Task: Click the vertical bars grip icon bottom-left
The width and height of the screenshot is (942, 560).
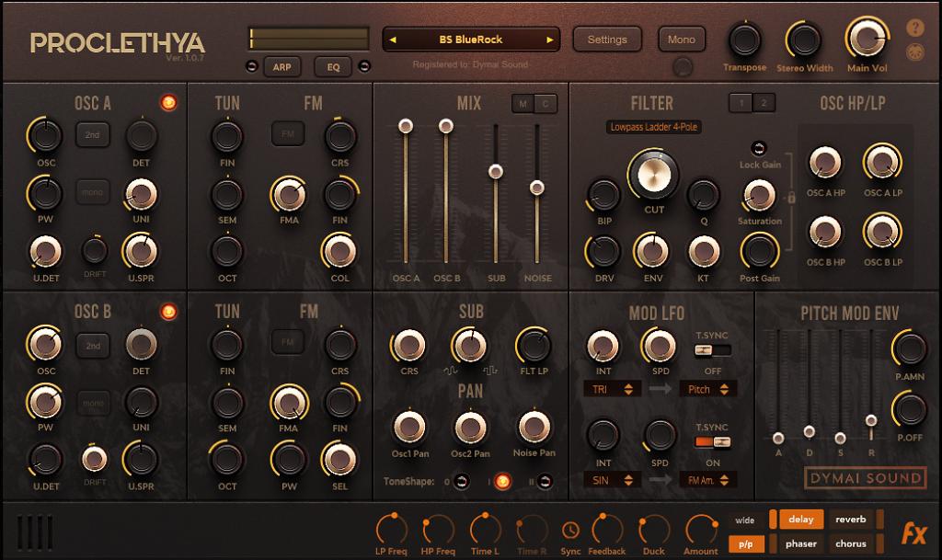Action: pyautogui.click(x=34, y=532)
